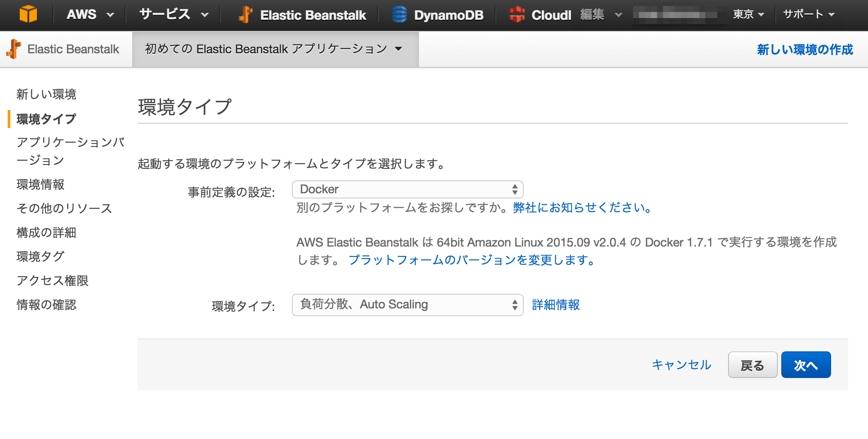Open the 事前定義の設定 Docker dropdown
Image resolution: width=868 pixels, height=439 pixels.
[x=407, y=189]
